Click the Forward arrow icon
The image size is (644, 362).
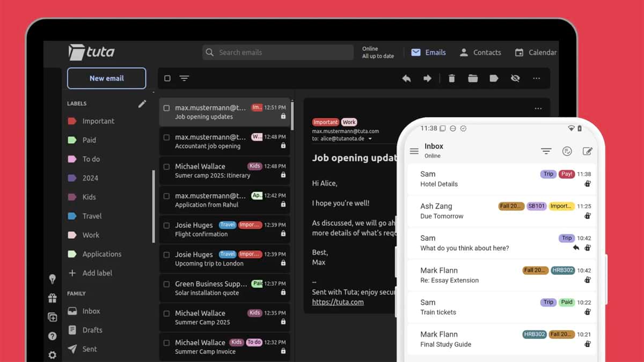[428, 78]
